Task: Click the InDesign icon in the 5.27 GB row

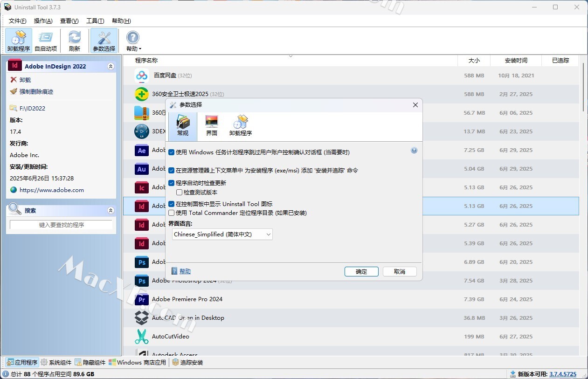Action: click(x=142, y=225)
